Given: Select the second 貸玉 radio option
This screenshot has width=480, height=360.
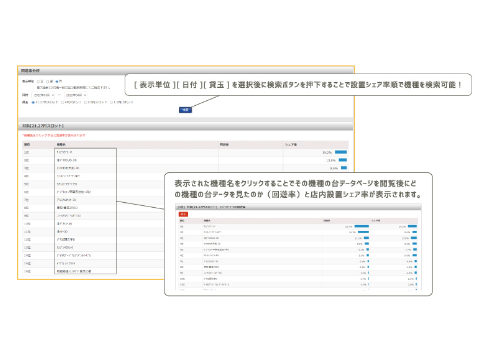Looking at the screenshot, I should (x=62, y=102).
